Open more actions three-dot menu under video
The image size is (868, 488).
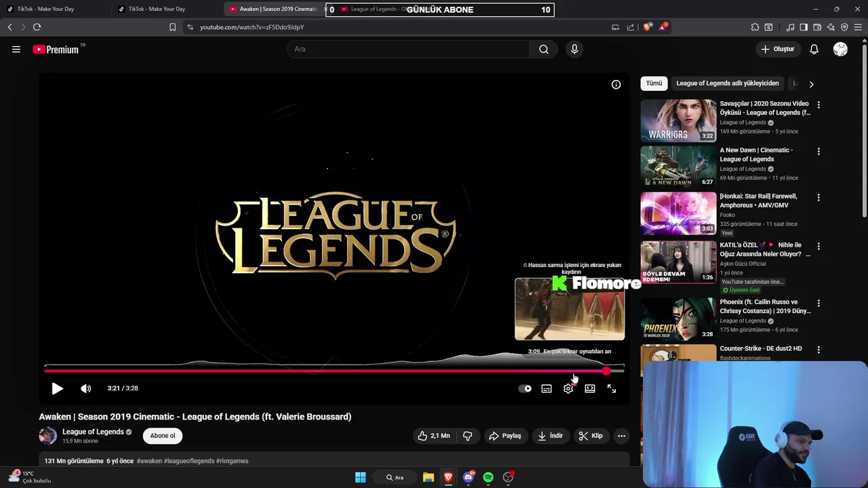[621, 436]
